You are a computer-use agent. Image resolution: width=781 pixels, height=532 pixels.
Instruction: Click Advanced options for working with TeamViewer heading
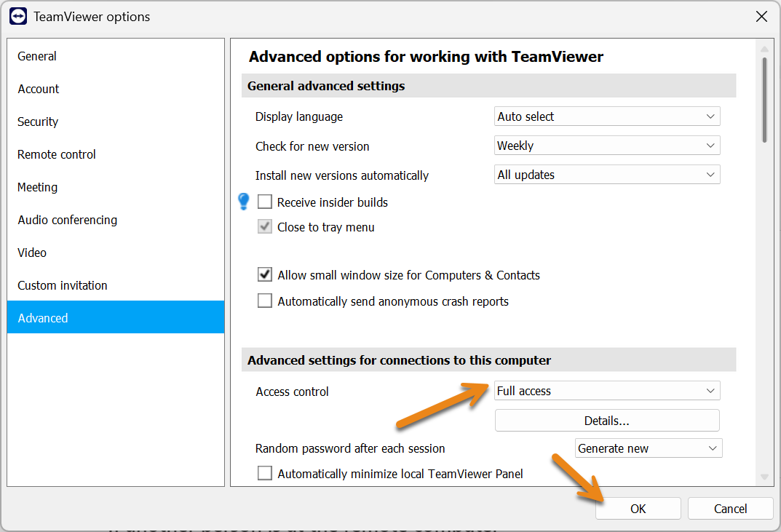(x=426, y=57)
